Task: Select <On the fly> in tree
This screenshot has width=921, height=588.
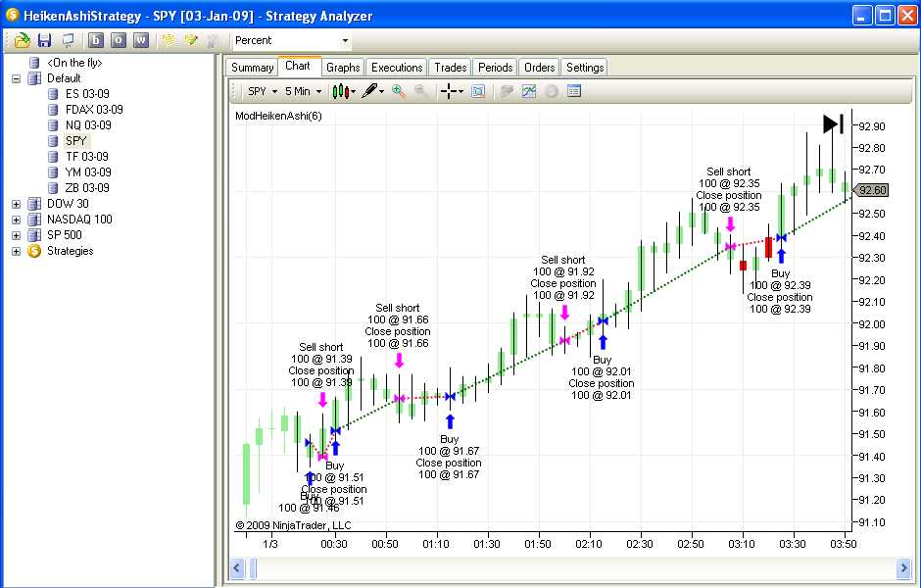Action: click(x=74, y=63)
